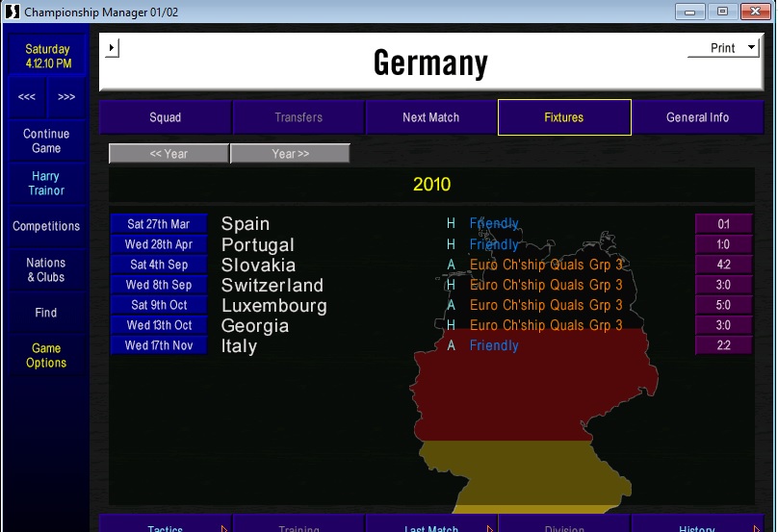The height and width of the screenshot is (532, 778).
Task: Expand the arrow on the Last Match button
Action: (490, 528)
